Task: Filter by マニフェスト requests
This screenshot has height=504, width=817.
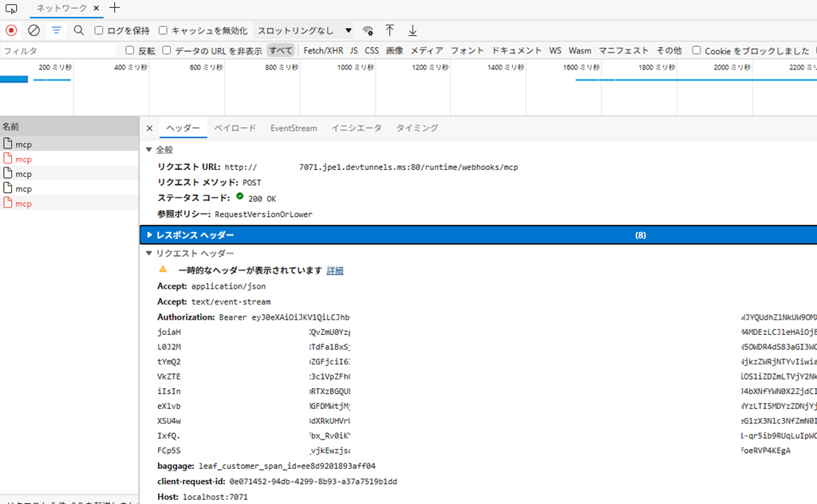Action: [624, 50]
